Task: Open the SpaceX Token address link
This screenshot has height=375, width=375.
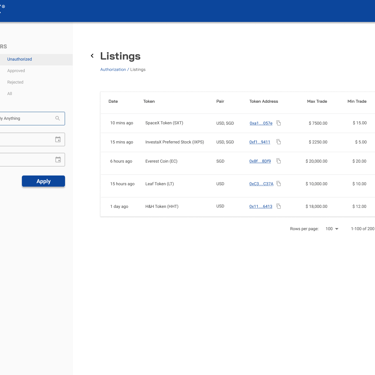Action: click(x=261, y=123)
